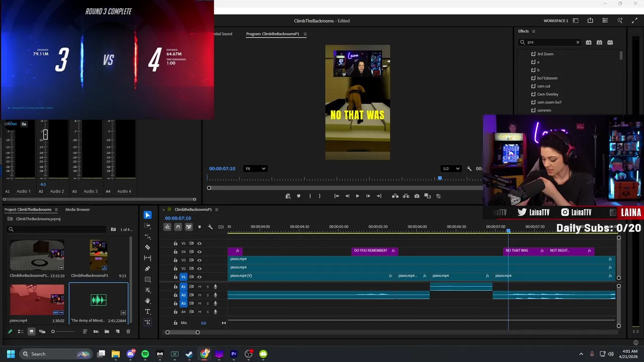Toggle target for audio track A3
644x362 pixels.
click(x=183, y=303)
